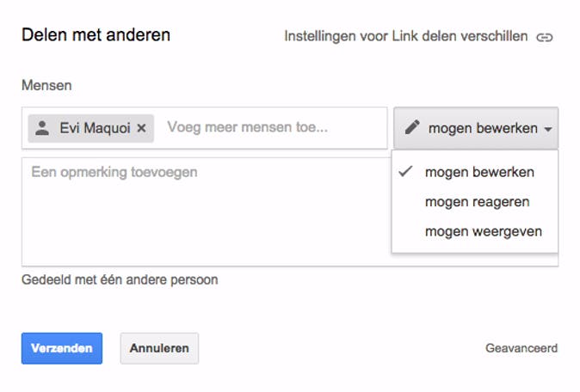Open "Instellingen voor Link delen verschillen" link
The image size is (580, 392).
[405, 37]
